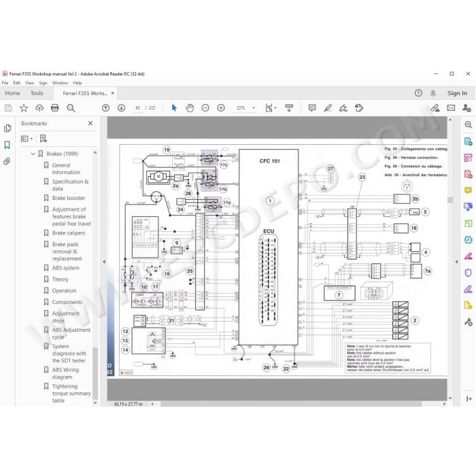Add a comment sticky note

click(x=312, y=108)
